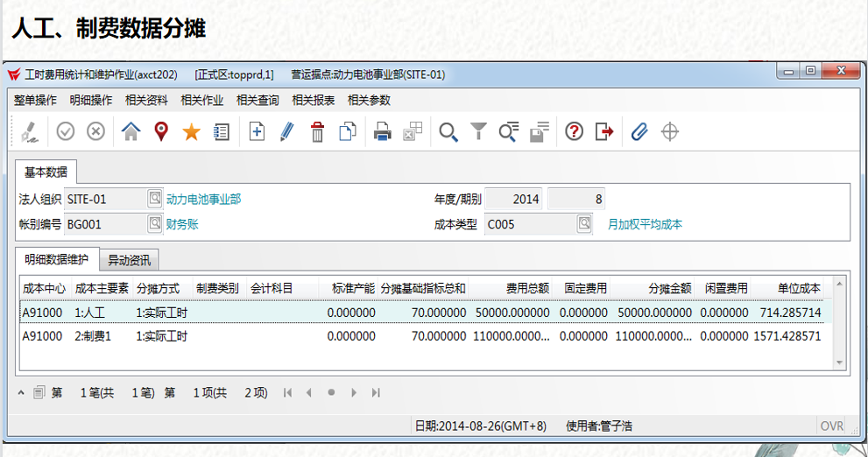Apply filter using funnel icon
The height and width of the screenshot is (457, 868).
(478, 131)
